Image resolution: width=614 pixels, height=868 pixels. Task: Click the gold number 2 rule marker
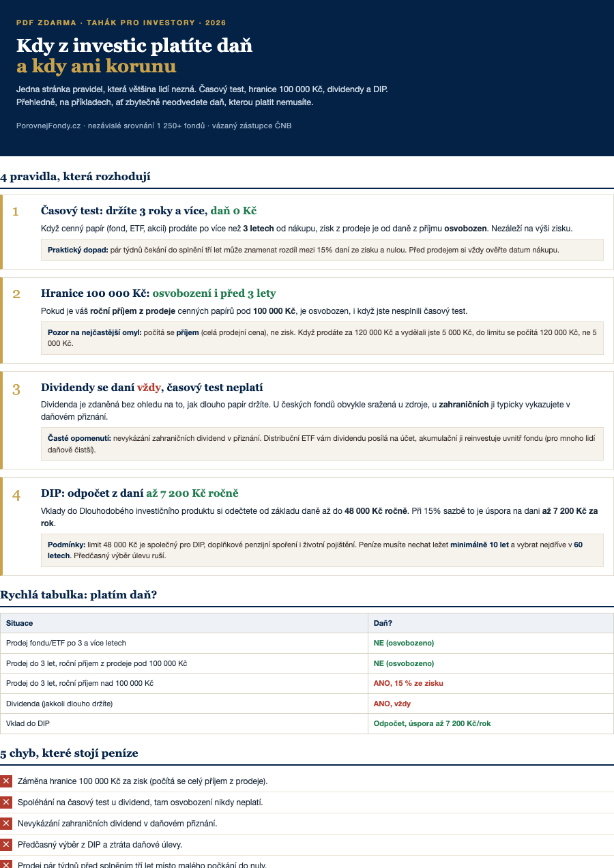pos(16,294)
